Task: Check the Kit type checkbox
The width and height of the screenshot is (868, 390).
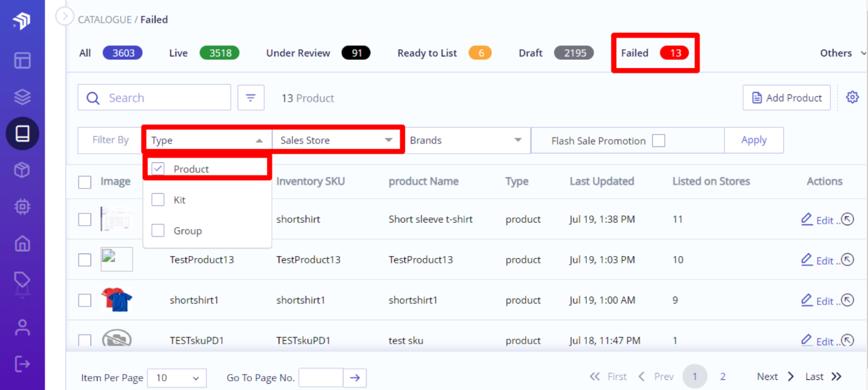Action: point(158,200)
